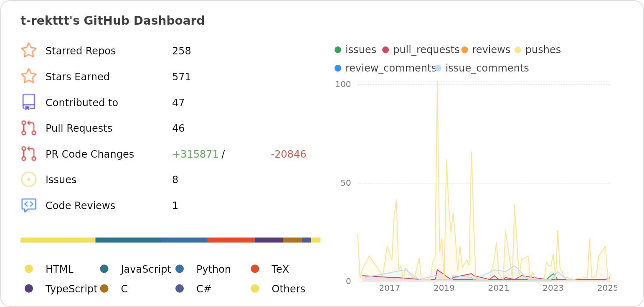644x307 pixels.
Task: Click the light blue issue_comments legend dot
Action: click(x=438, y=68)
